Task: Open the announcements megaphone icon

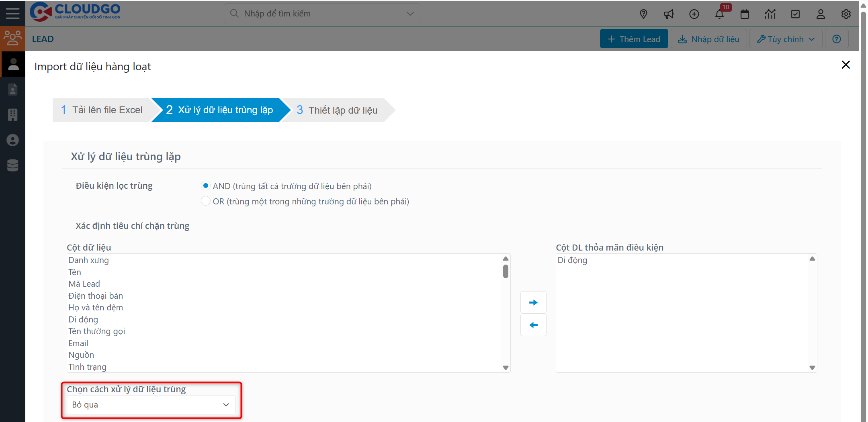Action: 669,14
